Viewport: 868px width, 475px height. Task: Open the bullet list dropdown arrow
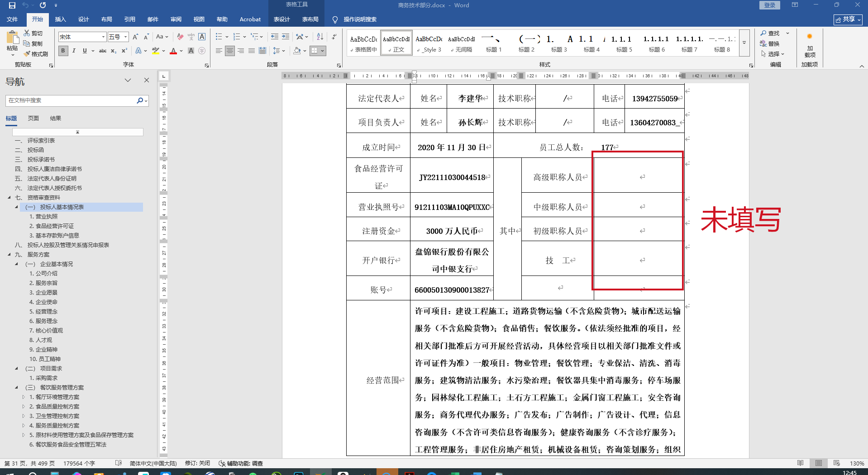coord(226,37)
